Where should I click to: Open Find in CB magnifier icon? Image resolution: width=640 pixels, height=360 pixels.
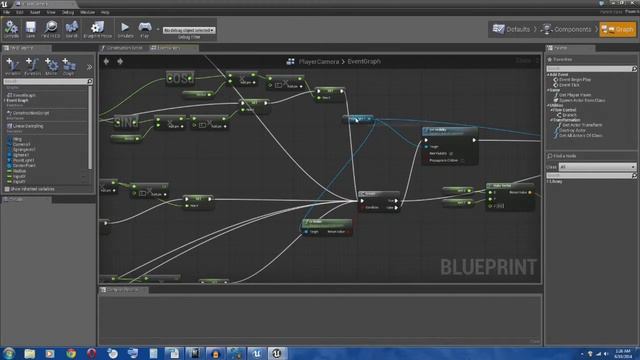tap(51, 29)
